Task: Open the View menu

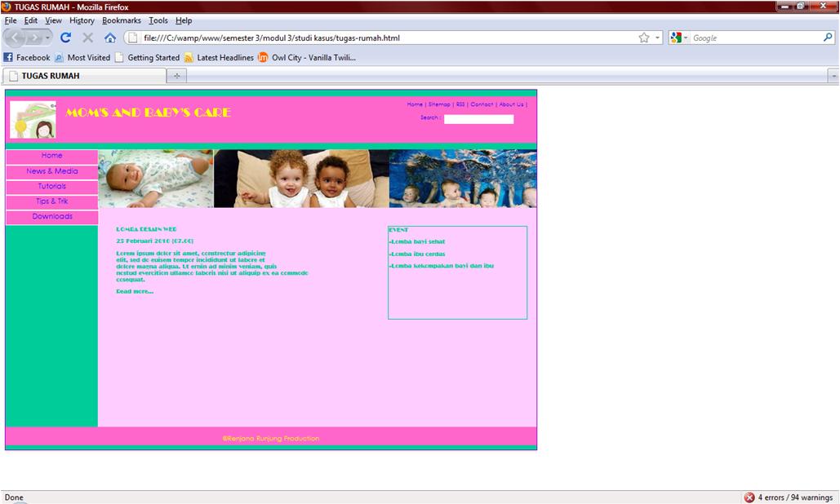Action: [x=53, y=20]
